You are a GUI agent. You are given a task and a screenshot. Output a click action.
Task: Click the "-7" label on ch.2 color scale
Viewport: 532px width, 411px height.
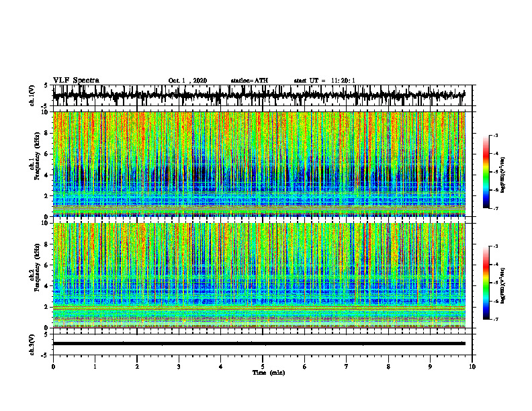point(495,319)
